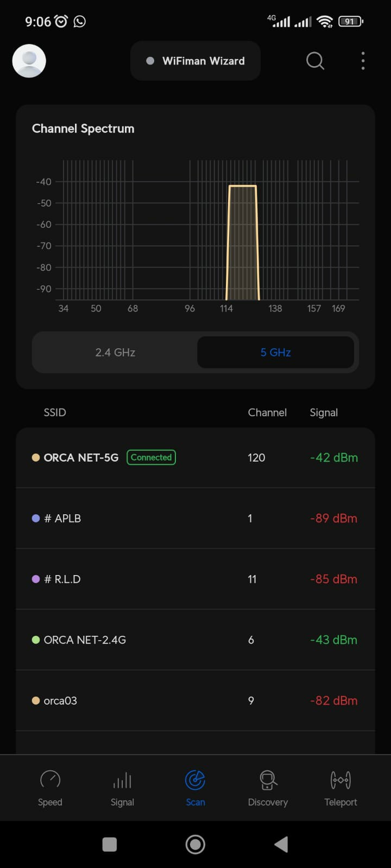Switch spectrum to 2.4 GHz band
Screen dimensions: 391x868
(115, 352)
